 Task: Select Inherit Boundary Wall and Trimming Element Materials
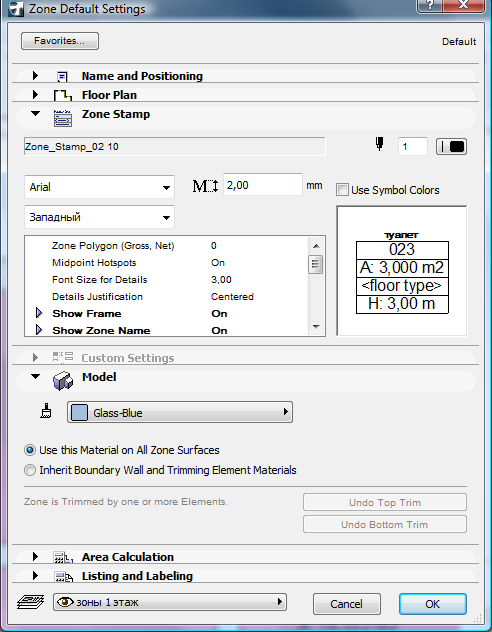(x=30, y=470)
